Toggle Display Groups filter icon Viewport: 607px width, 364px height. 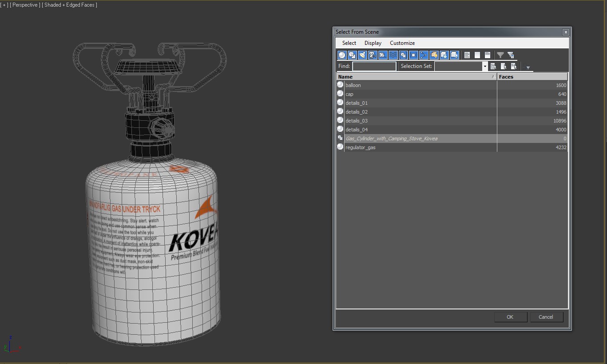click(x=403, y=55)
